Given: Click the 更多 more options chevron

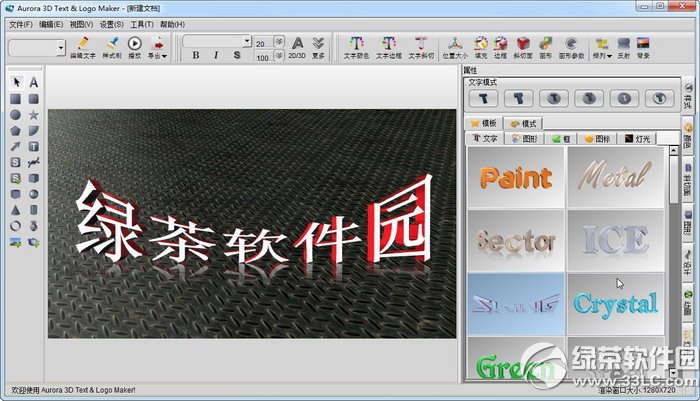Looking at the screenshot, I should 318,47.
